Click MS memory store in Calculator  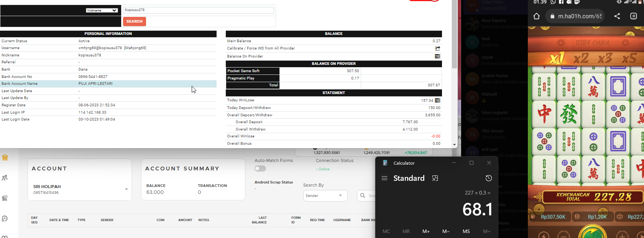coord(466,231)
